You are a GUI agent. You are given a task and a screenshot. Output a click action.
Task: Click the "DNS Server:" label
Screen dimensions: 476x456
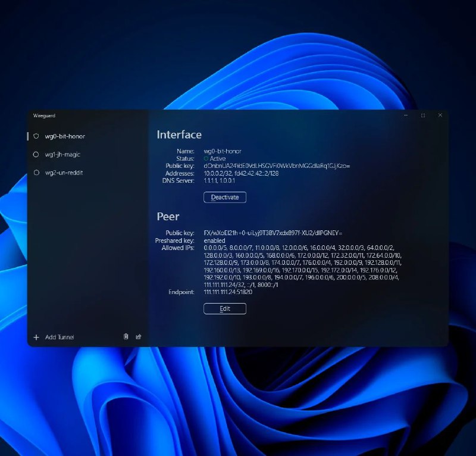178,180
